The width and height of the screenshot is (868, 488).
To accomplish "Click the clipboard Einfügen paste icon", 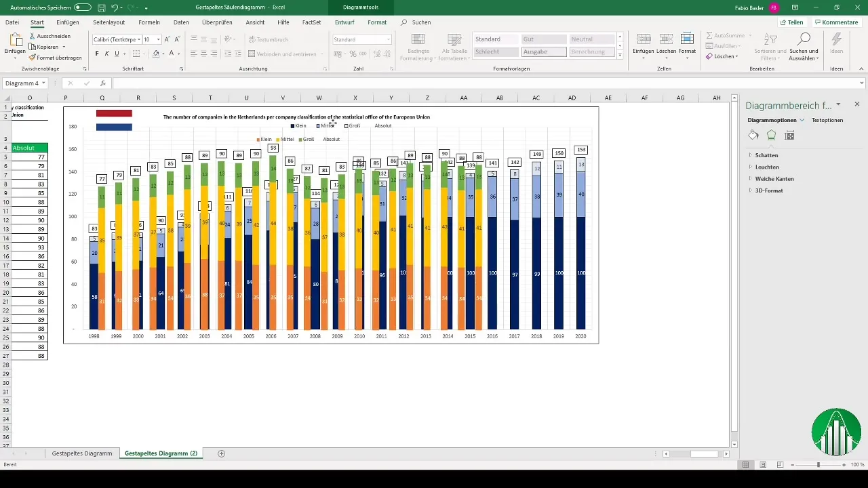I will (14, 39).
